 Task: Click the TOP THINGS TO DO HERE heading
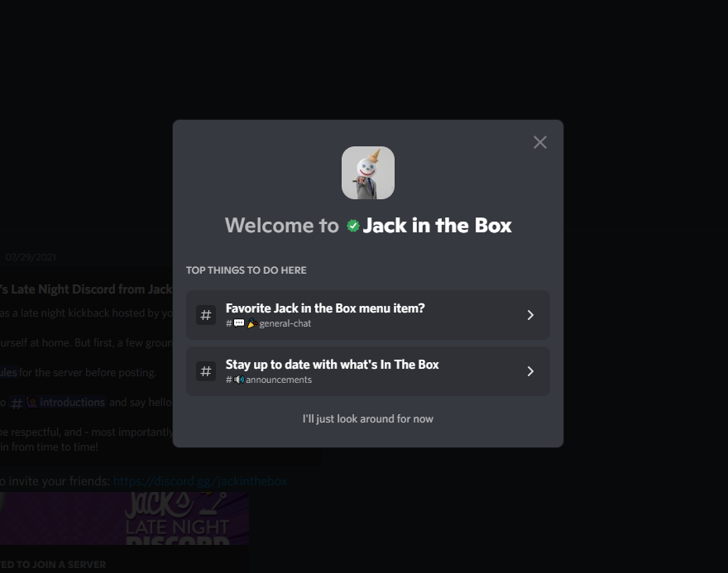[246, 270]
